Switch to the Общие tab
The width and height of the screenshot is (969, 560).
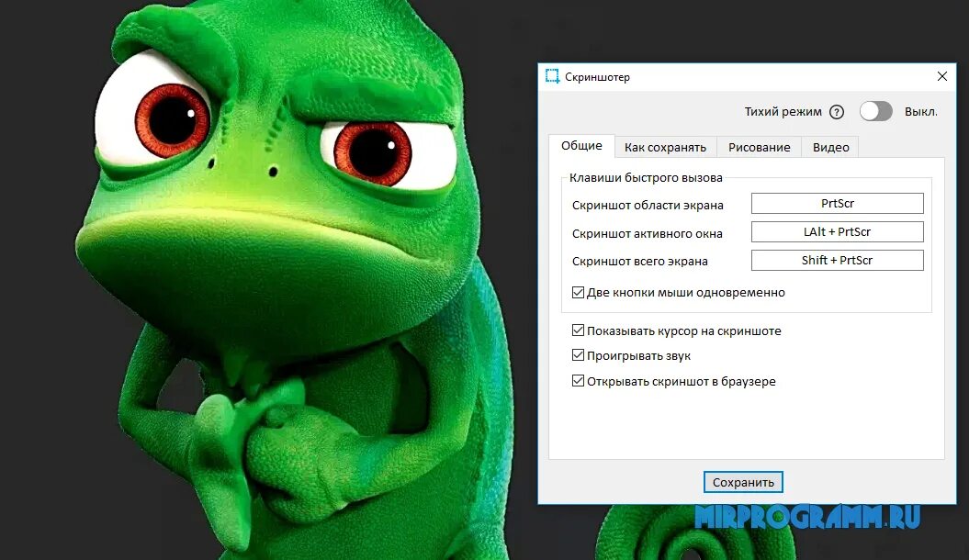point(581,146)
